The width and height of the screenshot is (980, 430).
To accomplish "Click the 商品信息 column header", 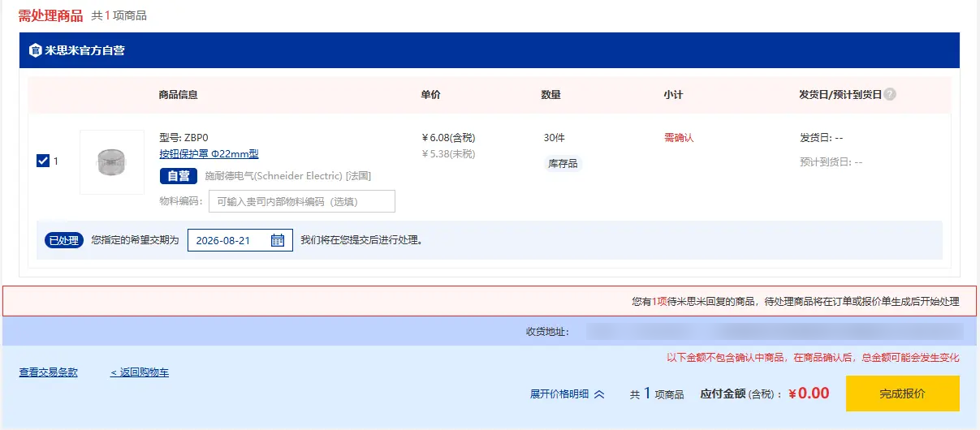I will [179, 94].
